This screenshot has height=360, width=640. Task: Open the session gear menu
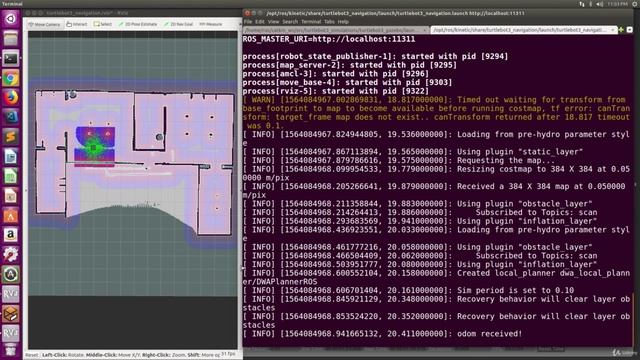point(635,4)
